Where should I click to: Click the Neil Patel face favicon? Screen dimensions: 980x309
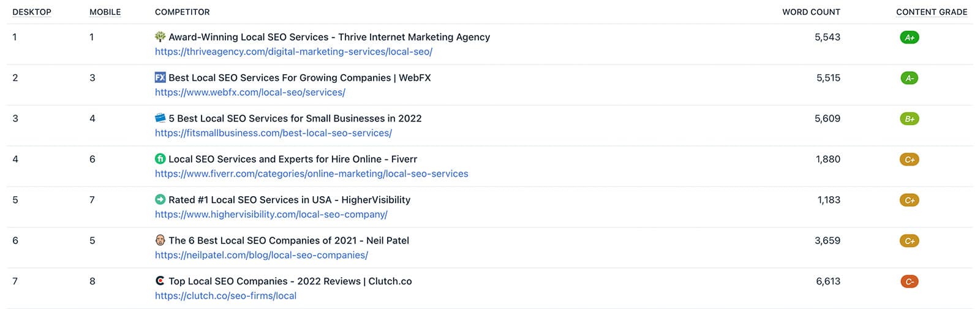[160, 240]
